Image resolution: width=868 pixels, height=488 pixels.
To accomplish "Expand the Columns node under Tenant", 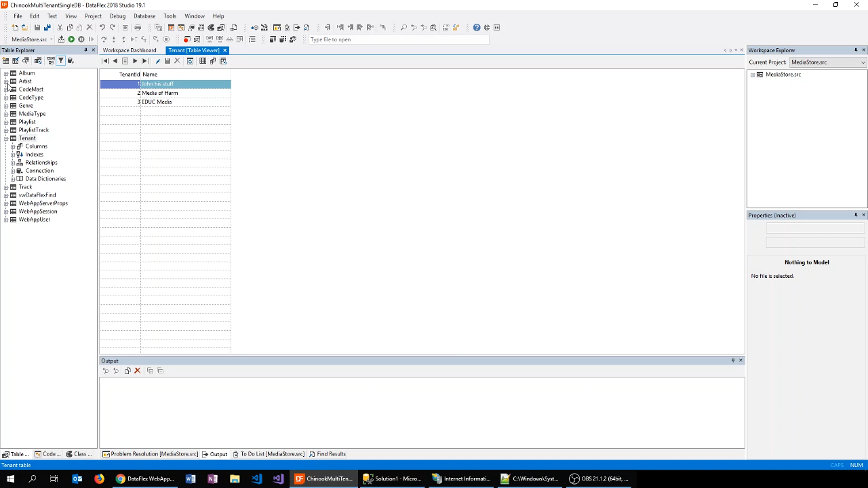I will pos(13,146).
